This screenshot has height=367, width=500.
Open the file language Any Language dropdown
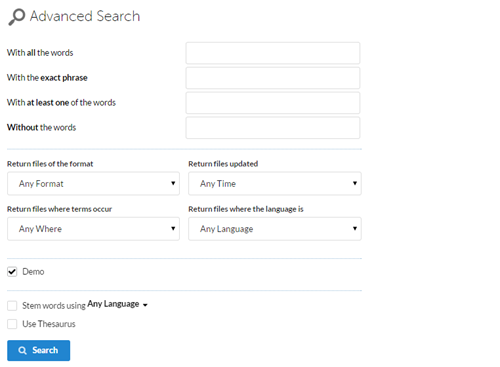coord(275,229)
